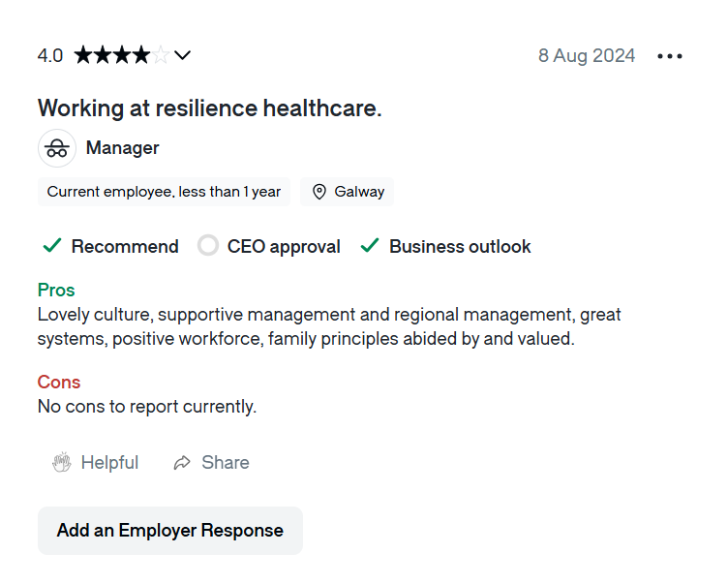Click the anonymous employee avatar icon
The height and width of the screenshot is (584, 728).
click(x=57, y=148)
